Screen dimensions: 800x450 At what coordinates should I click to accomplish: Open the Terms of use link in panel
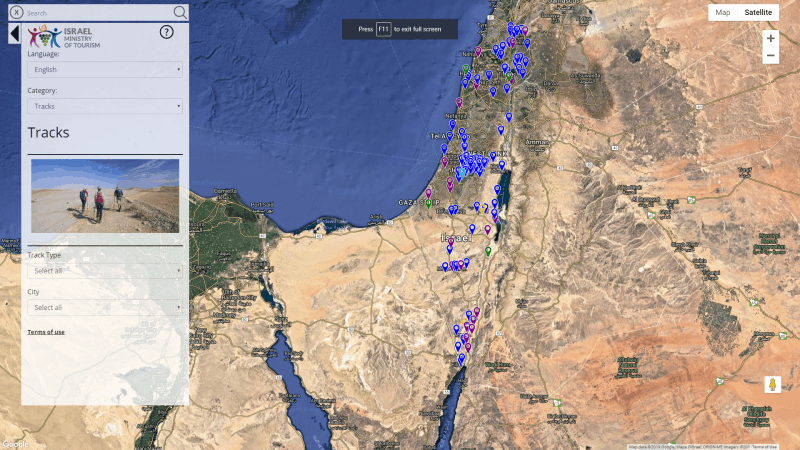(x=46, y=332)
